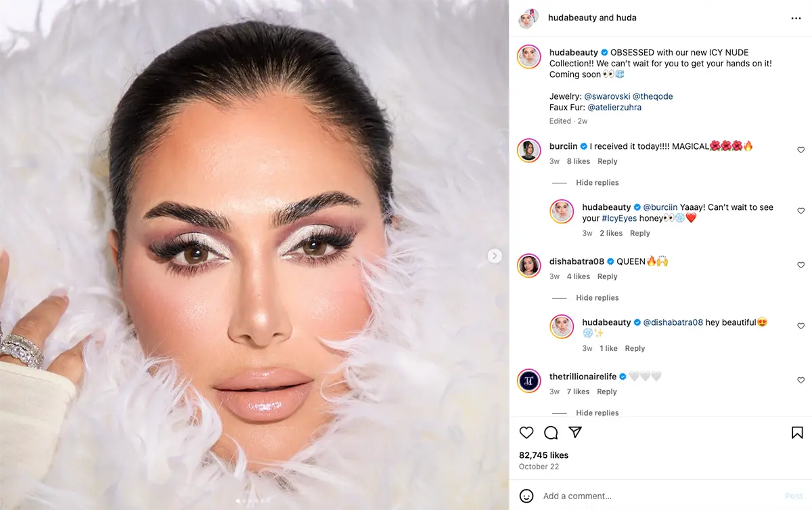Image resolution: width=812 pixels, height=510 pixels.
Task: Collapse replies under thetrillionairelife's comment
Action: tap(597, 413)
